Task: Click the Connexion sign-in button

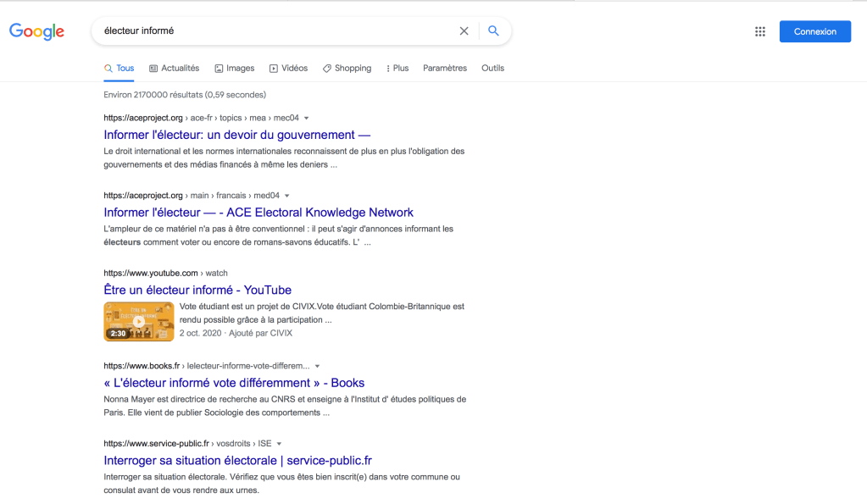Action: 814,31
